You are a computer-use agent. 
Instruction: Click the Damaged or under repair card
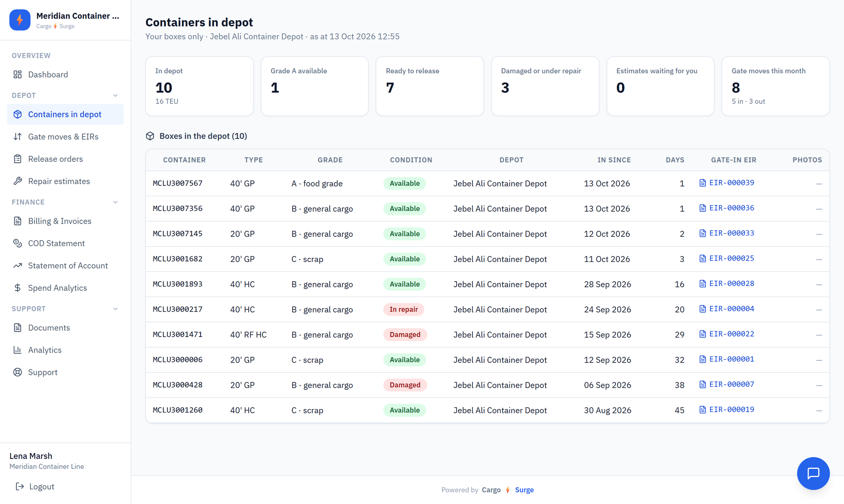[545, 86]
